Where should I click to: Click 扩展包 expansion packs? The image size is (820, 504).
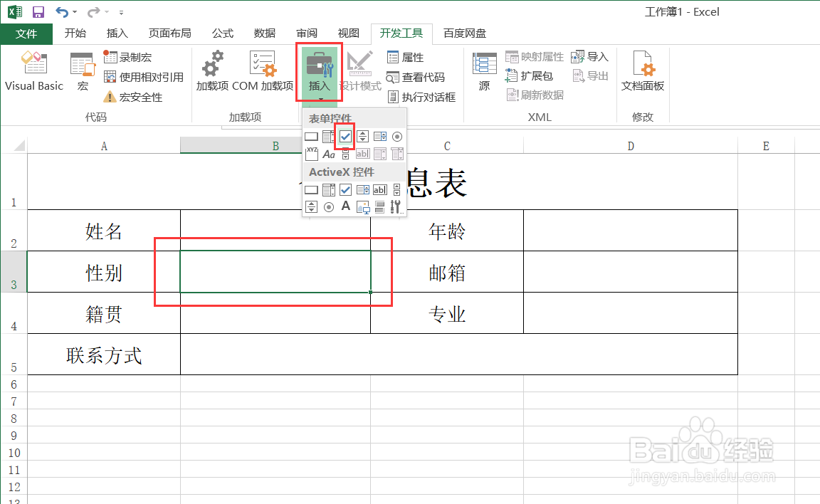[x=529, y=75]
